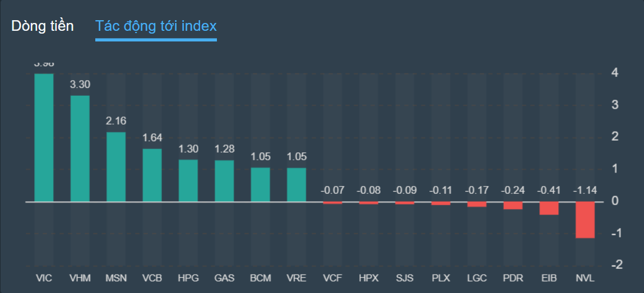The image size is (644, 293).
Task: Click the LGC ticker label
Action: (x=477, y=278)
